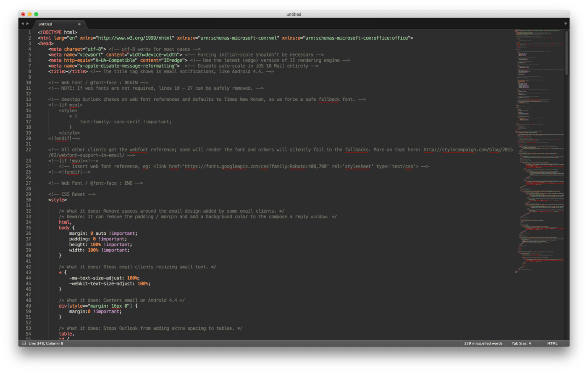Toggle the side bar icon in status bar

coord(24,343)
